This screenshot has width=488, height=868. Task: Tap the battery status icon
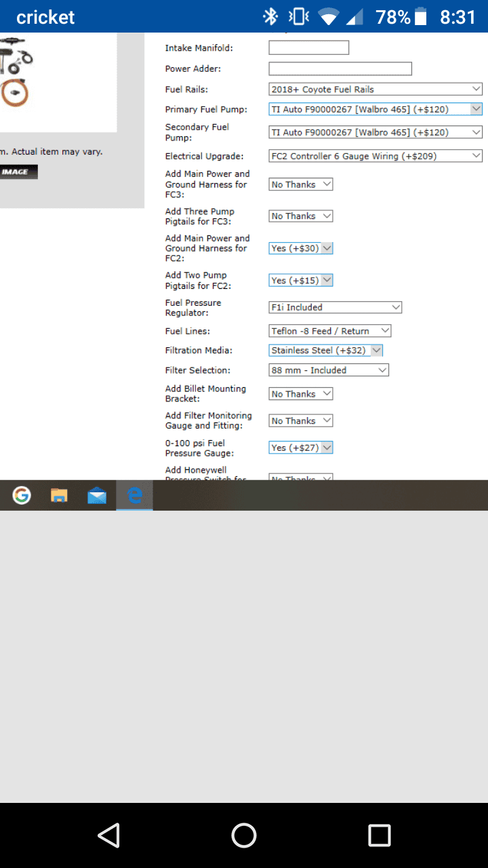pyautogui.click(x=421, y=16)
